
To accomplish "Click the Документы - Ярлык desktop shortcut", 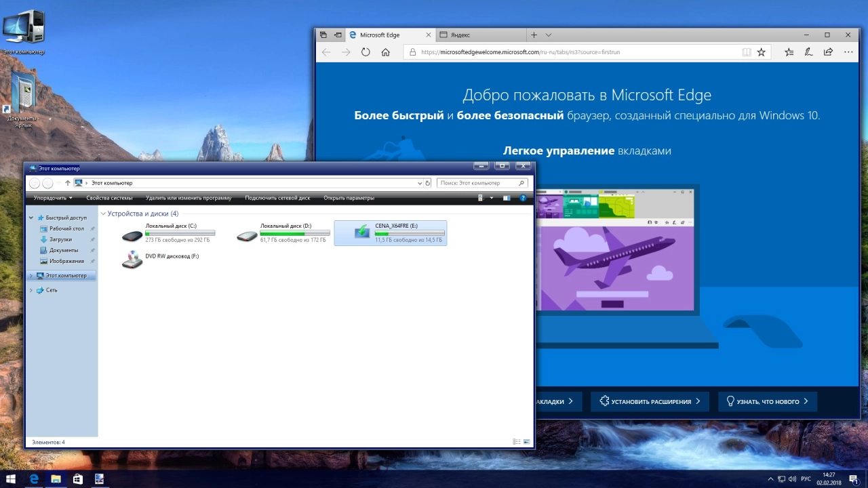I will point(23,100).
